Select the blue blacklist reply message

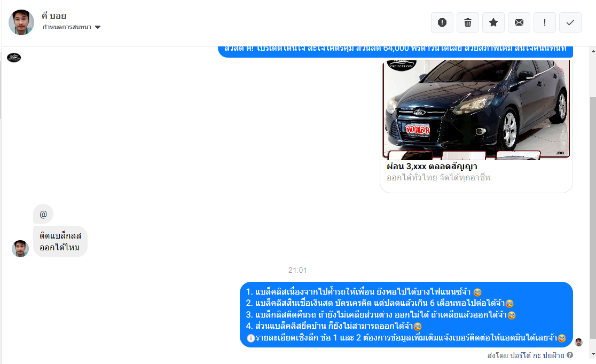pos(406,314)
